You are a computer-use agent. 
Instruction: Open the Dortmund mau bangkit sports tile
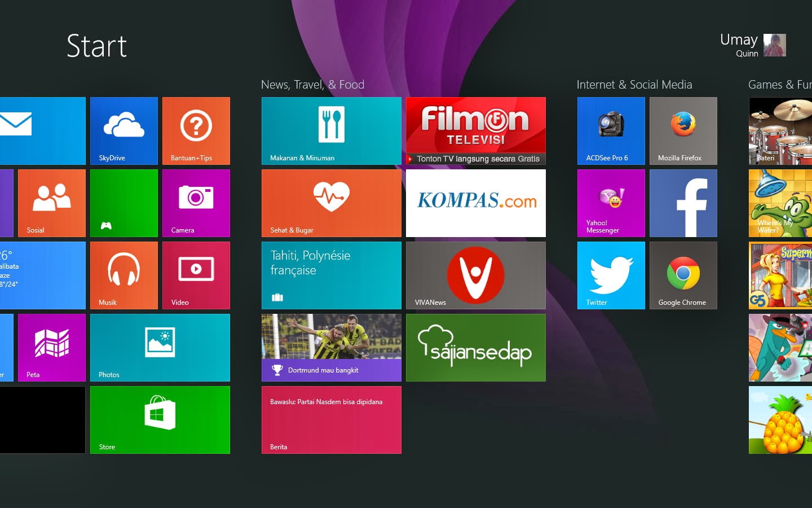[x=332, y=348]
